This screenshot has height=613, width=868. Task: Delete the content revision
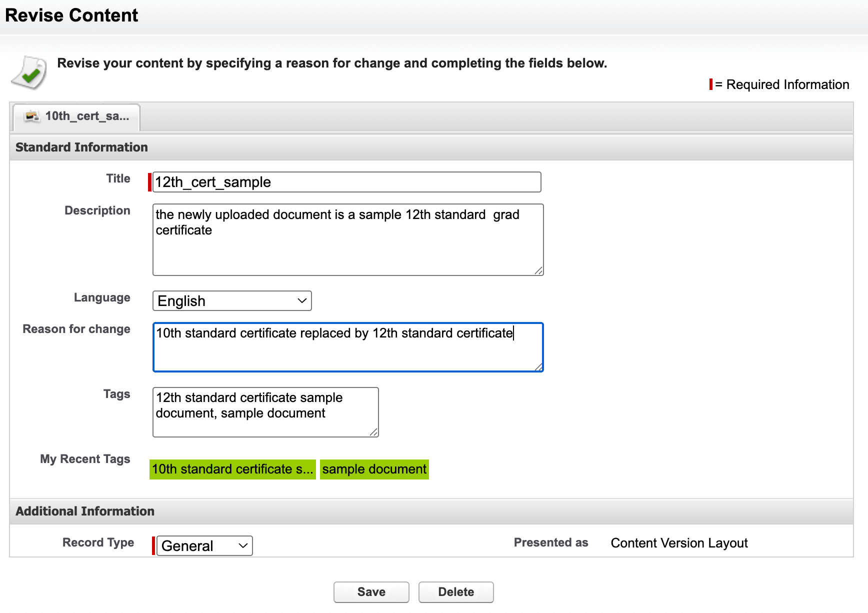point(455,591)
